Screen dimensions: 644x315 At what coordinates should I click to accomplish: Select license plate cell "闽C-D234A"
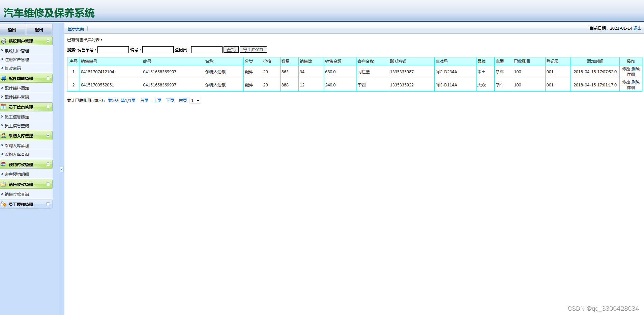click(455, 72)
